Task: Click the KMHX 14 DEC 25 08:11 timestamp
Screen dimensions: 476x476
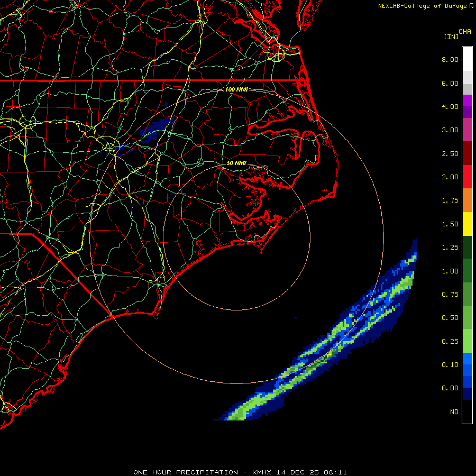Action: (x=299, y=472)
